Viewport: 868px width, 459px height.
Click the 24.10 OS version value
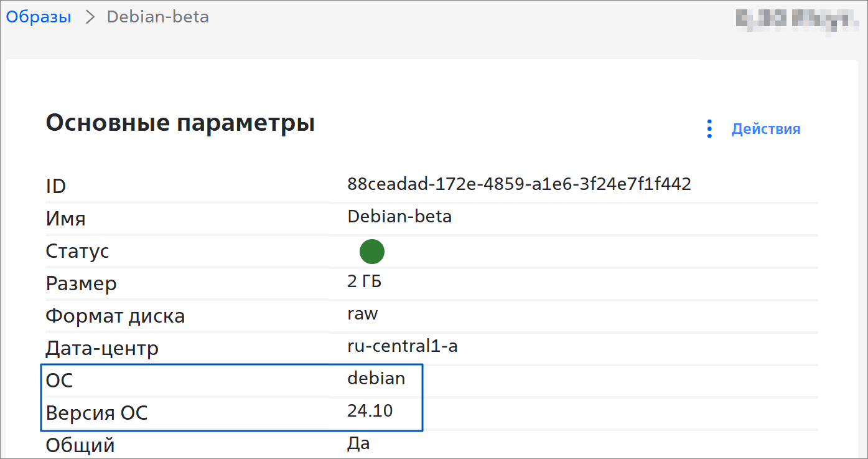coord(370,410)
